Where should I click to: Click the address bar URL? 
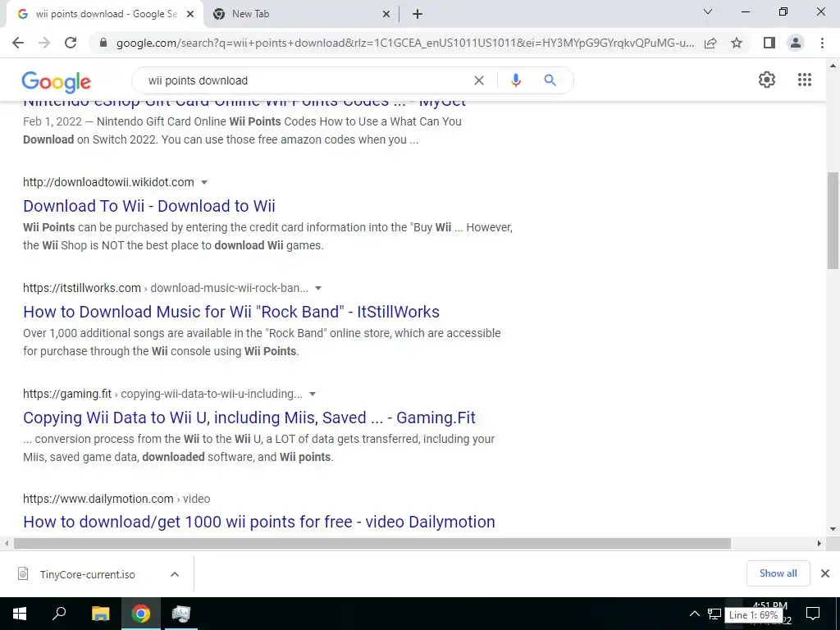click(405, 43)
